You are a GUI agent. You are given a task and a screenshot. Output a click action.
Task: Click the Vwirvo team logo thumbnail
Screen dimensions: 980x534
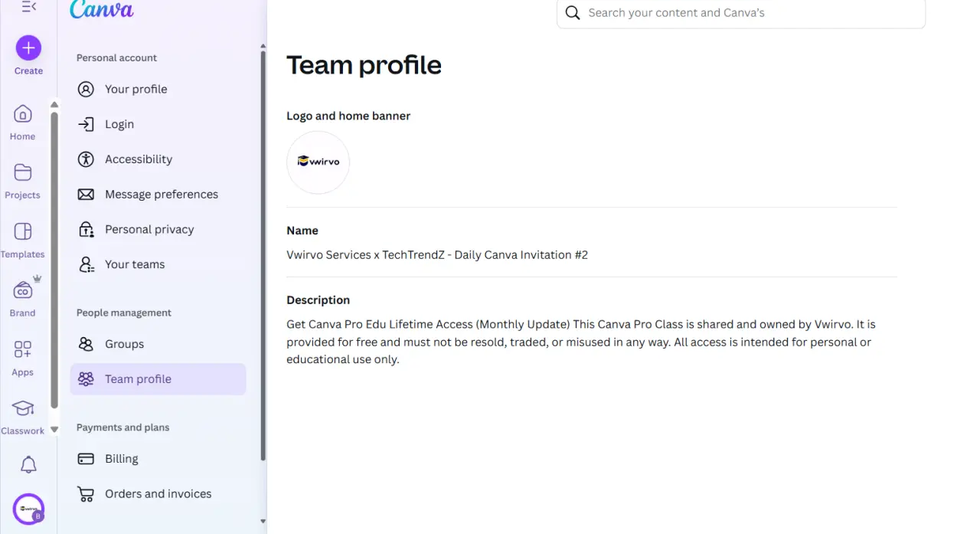[x=318, y=162]
